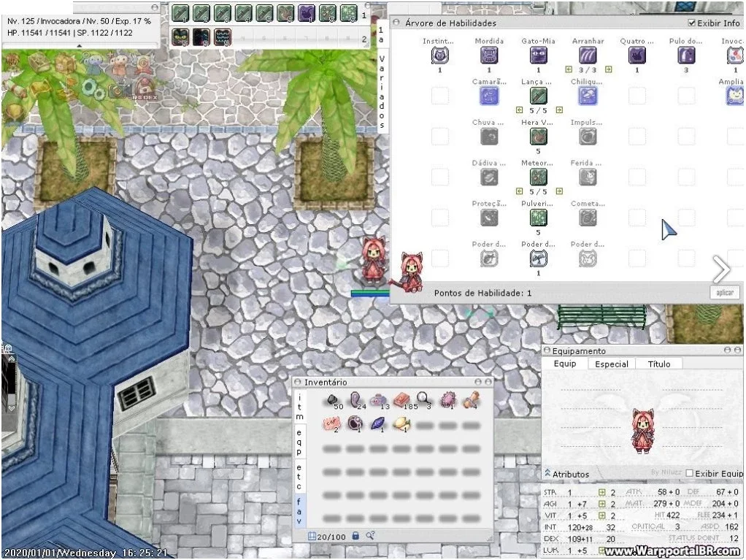This screenshot has width=746, height=560.
Task: Select the red item stack of 185
Action: click(402, 400)
